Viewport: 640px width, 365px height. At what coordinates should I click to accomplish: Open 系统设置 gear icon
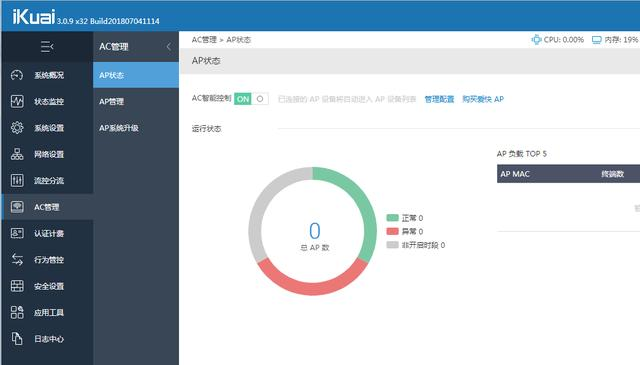[x=17, y=128]
